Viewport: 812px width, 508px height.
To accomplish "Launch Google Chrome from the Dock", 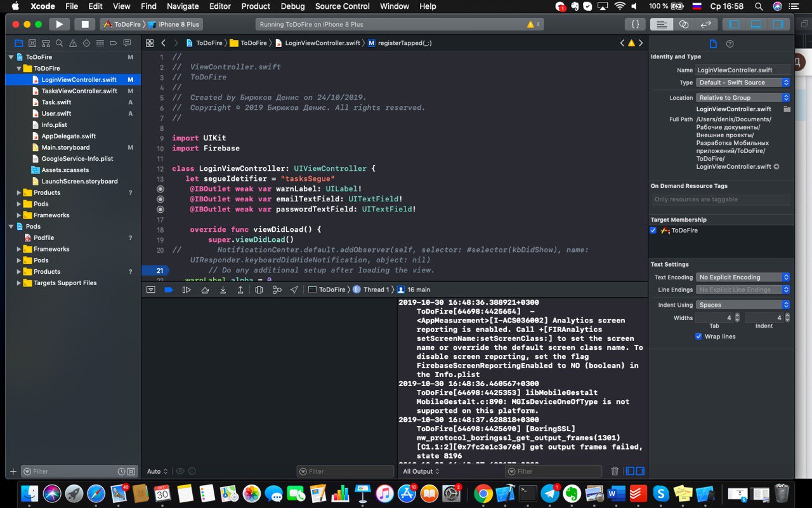I will click(x=483, y=493).
